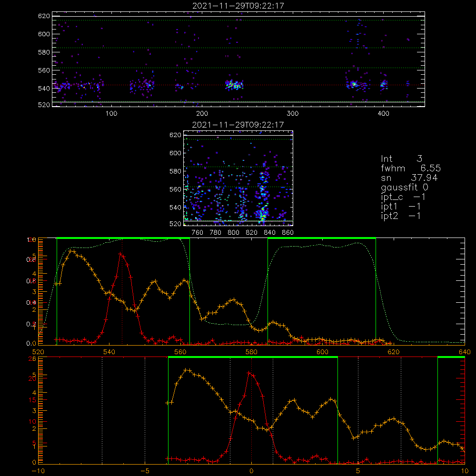The width and height of the screenshot is (476, 476).
Task: Click x-axis label 800 of inset image
Action: coord(233,233)
